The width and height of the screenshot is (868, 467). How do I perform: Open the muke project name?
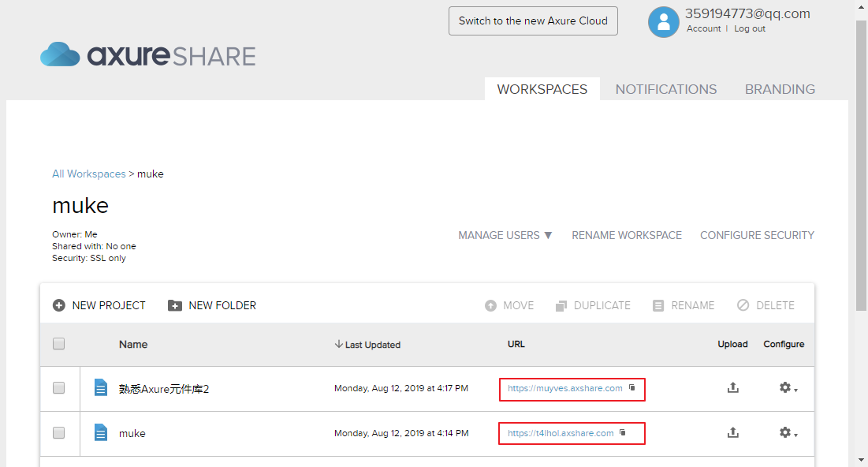[132, 433]
